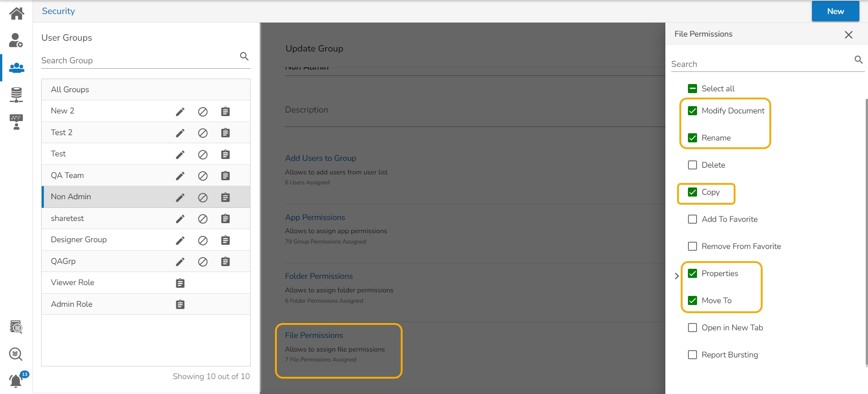Click the Search Group input field

pyautogui.click(x=138, y=61)
